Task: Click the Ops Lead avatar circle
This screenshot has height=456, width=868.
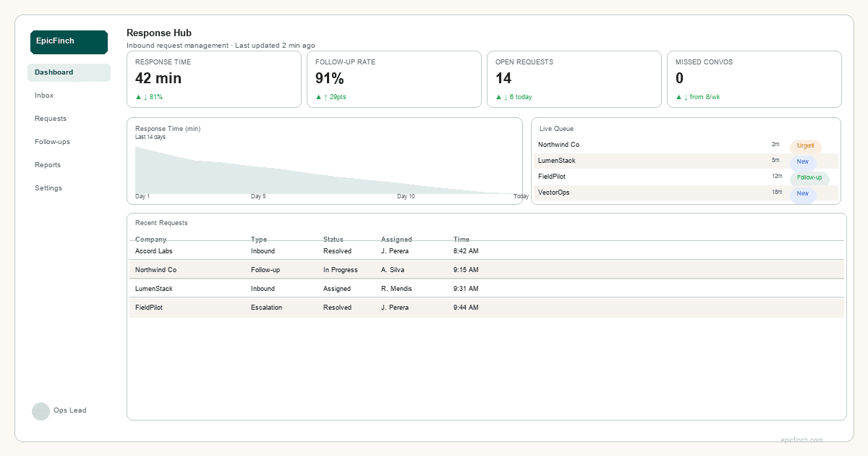Action: 41,410
